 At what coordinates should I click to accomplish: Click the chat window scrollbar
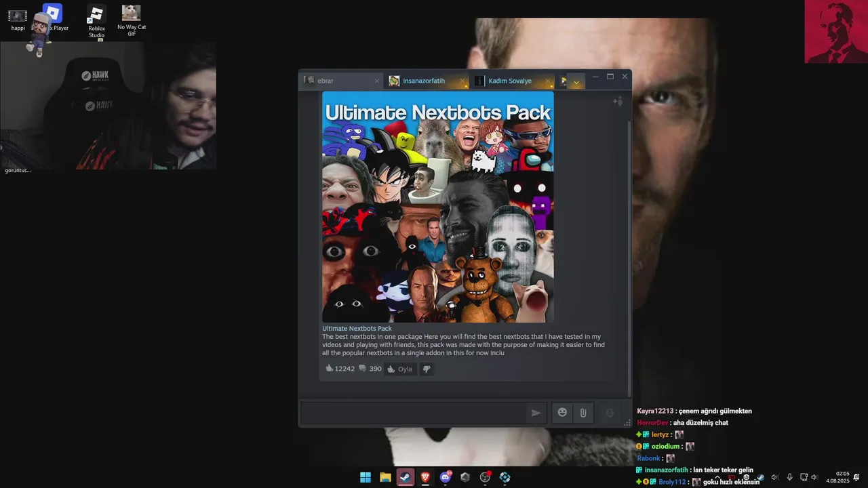click(629, 258)
